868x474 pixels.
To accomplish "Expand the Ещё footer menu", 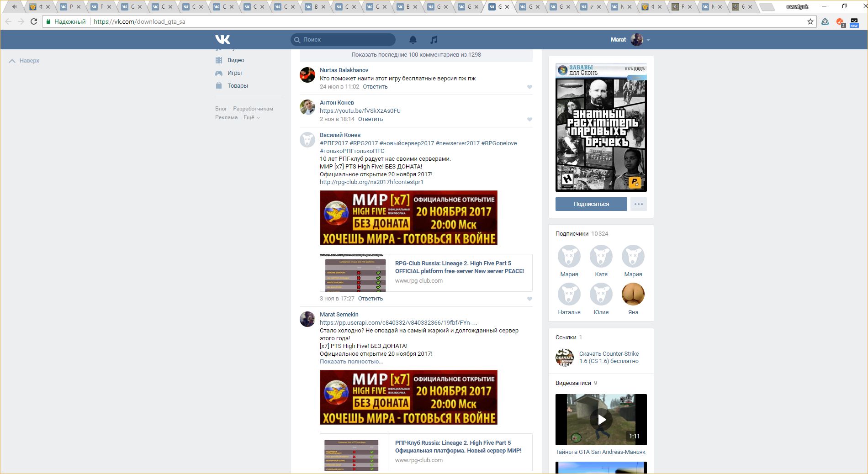I will (251, 117).
